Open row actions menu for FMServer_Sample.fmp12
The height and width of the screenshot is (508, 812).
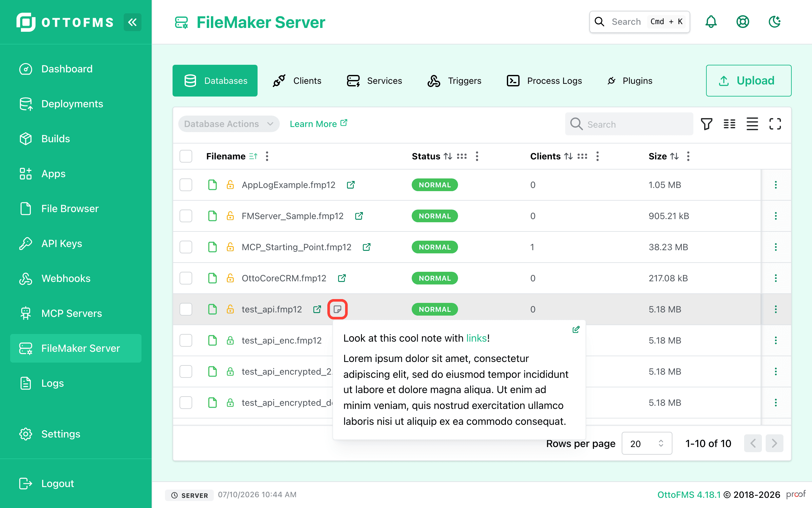click(776, 216)
